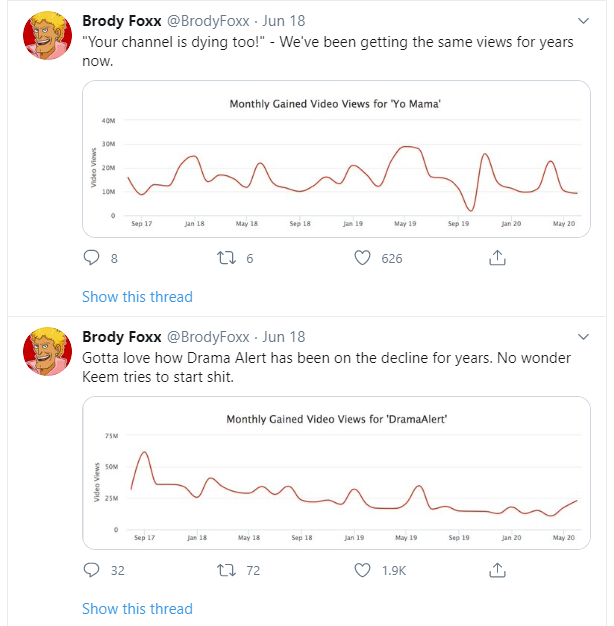Screen dimensions: 614x626
Task: Show the thread under Drama Alert tweet
Action: [137, 608]
